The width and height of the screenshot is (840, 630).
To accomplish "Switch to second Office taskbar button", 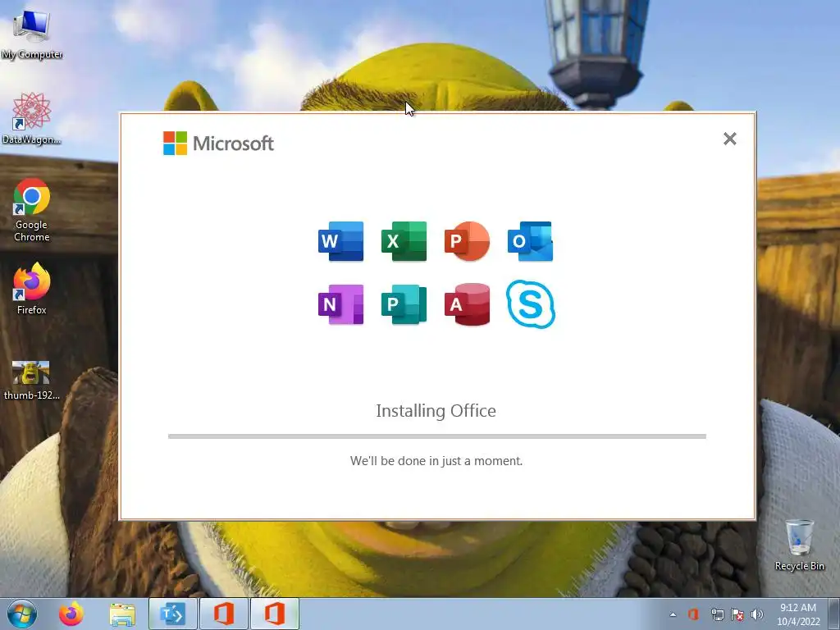I will (274, 614).
